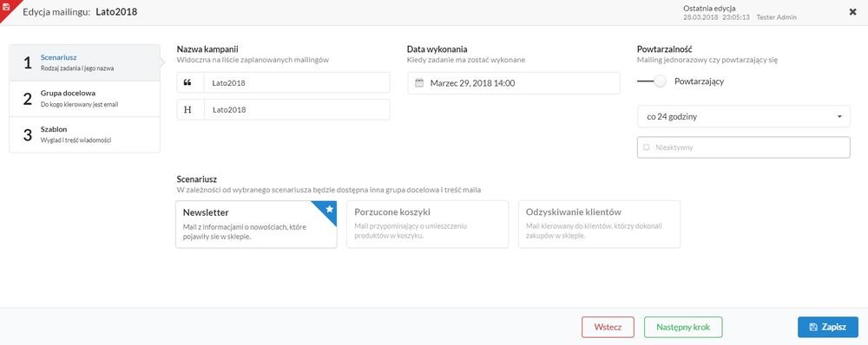Go to step 3 Szablon
Image resolution: width=868 pixels, height=345 pixels.
85,135
